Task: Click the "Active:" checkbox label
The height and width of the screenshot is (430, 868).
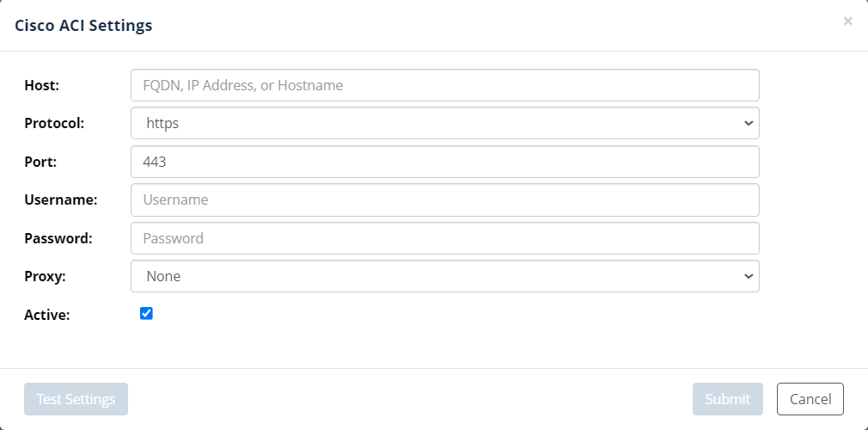Action: tap(47, 315)
